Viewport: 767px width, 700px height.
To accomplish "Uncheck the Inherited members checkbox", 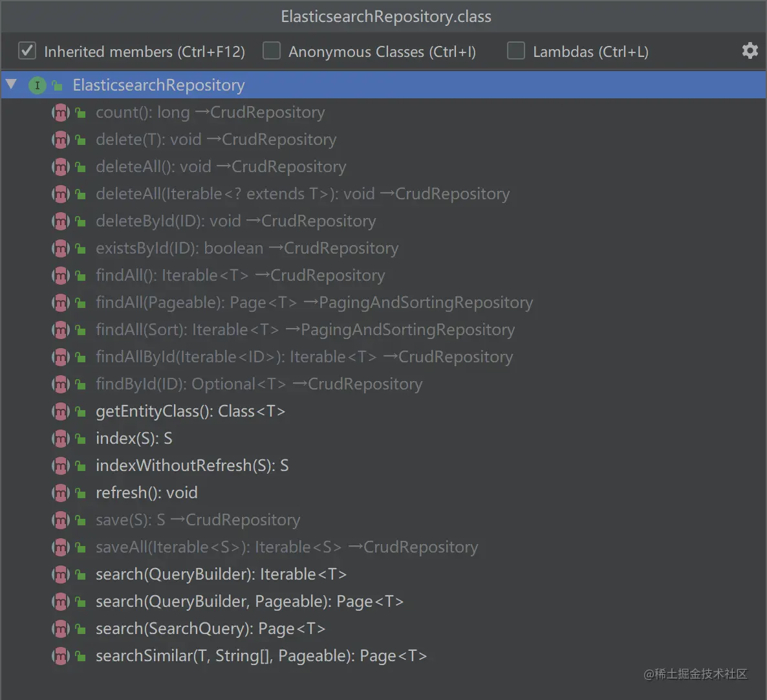I will coord(27,51).
